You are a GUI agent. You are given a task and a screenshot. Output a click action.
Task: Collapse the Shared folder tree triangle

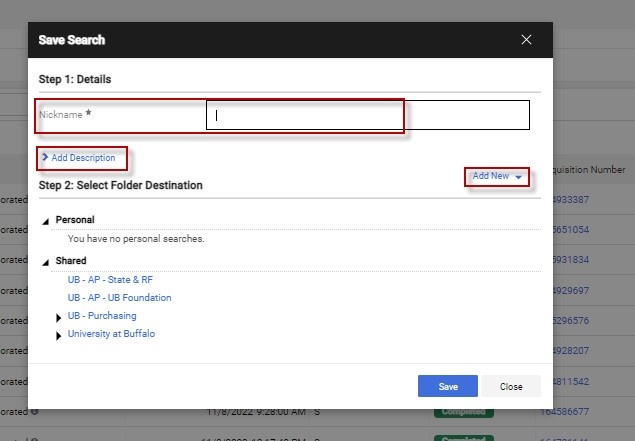pos(45,261)
